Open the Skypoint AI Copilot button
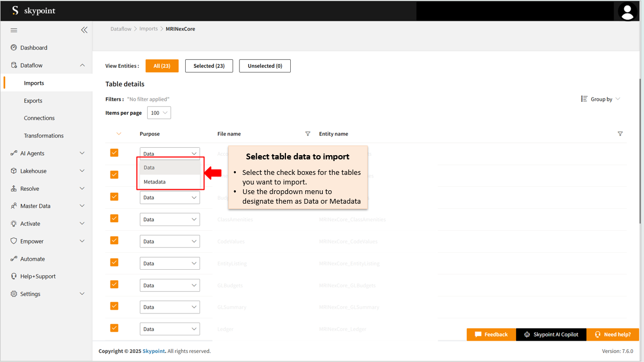The image size is (644, 362). (x=551, y=334)
